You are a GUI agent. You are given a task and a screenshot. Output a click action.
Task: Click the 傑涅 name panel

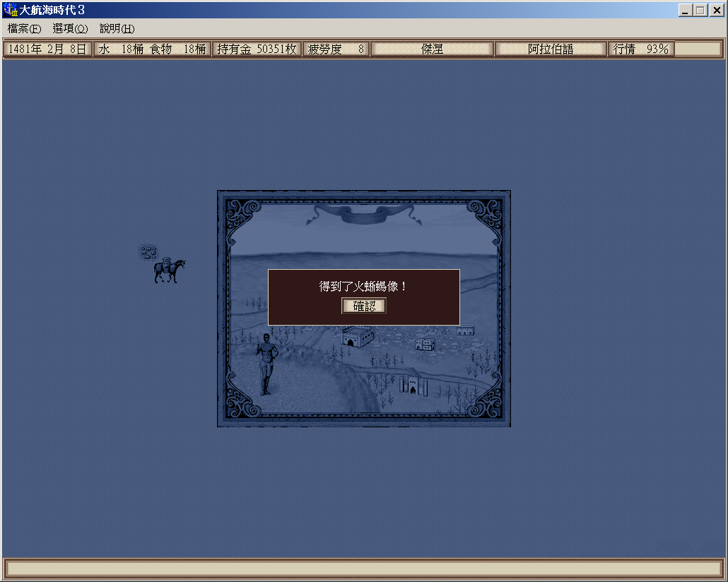(432, 49)
